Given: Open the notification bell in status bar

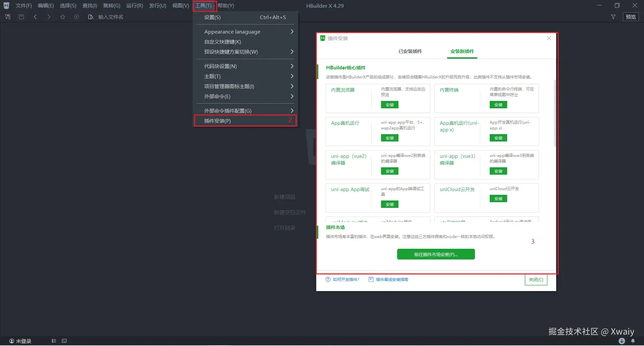Looking at the screenshot, I should [x=633, y=341].
